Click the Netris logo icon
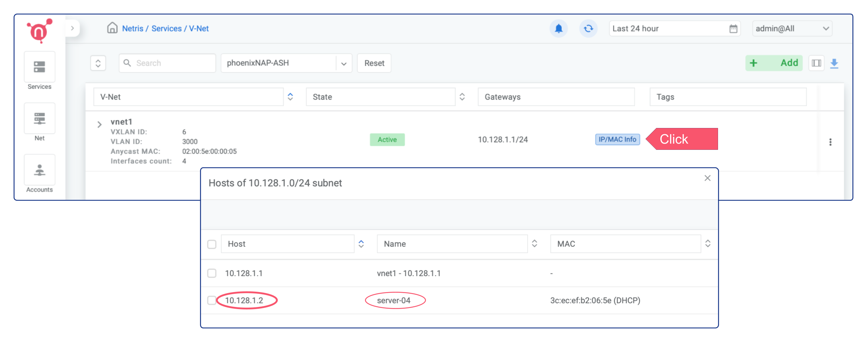868x342 pixels. (x=39, y=31)
